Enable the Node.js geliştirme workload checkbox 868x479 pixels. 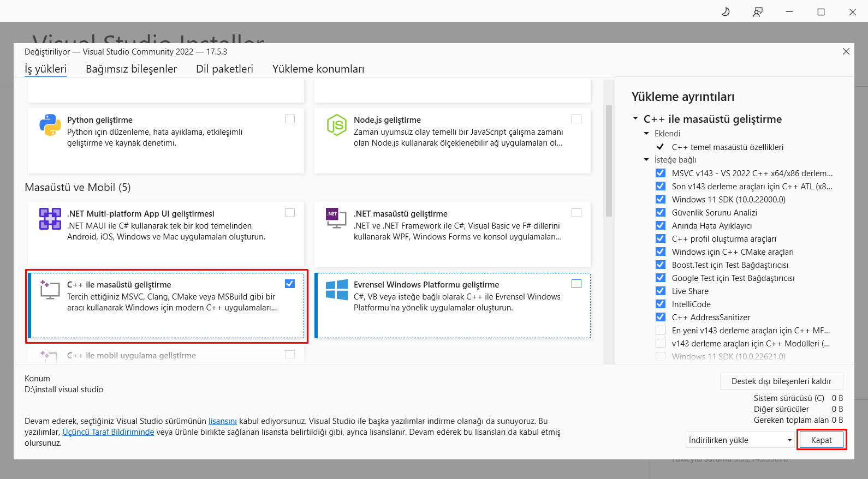(x=576, y=119)
